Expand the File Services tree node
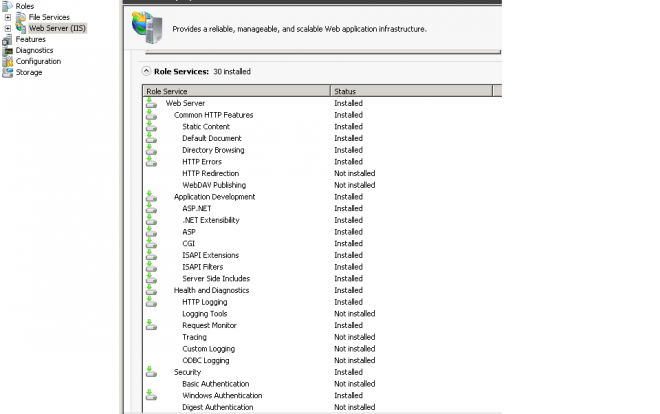This screenshot has width=660, height=414. (x=8, y=17)
